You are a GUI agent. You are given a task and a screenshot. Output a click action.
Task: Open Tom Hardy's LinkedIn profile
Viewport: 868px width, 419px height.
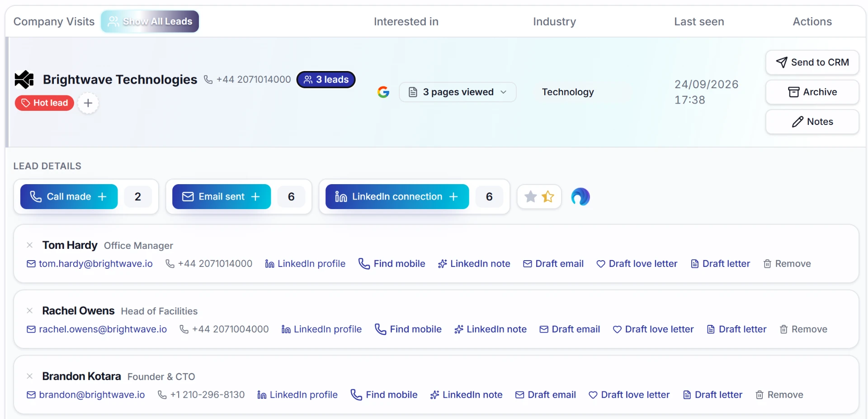coord(305,264)
